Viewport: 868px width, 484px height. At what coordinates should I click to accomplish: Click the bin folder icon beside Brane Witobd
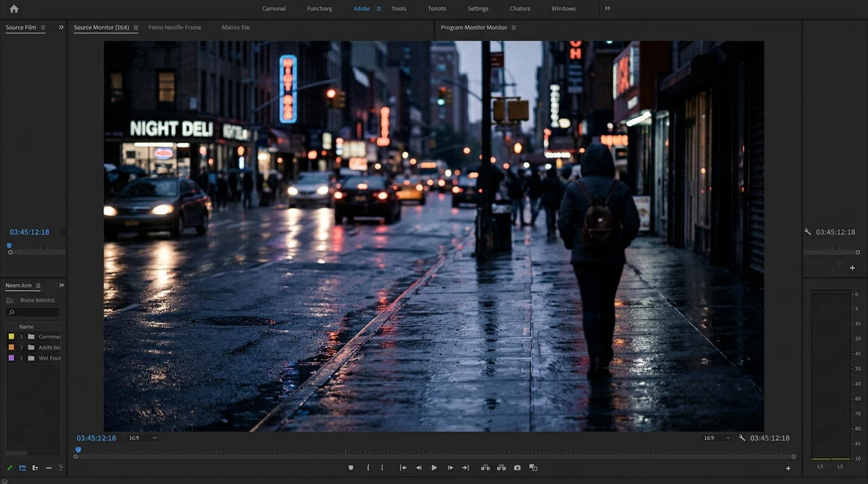[x=9, y=300]
